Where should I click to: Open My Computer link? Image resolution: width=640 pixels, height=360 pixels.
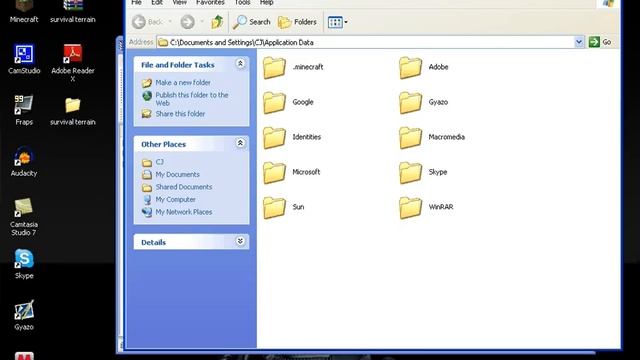[169, 200]
